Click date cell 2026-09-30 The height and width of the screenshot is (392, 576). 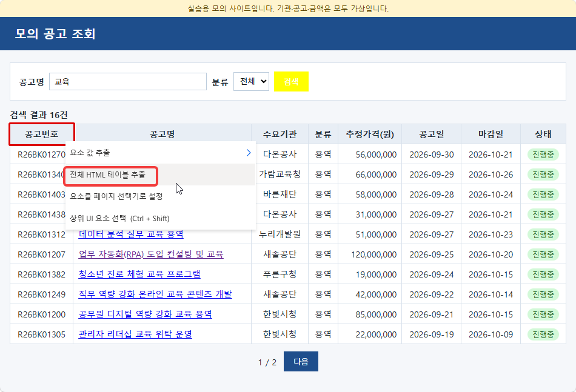(431, 154)
